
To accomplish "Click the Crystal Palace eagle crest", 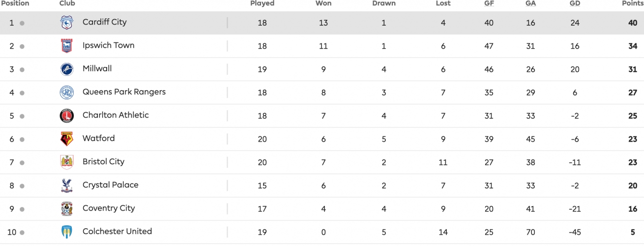I will point(66,185).
